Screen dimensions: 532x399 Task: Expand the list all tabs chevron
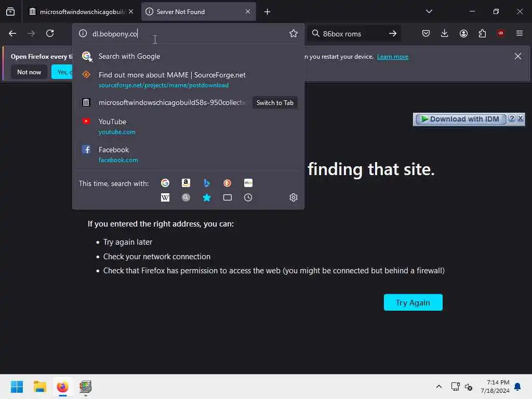click(429, 11)
